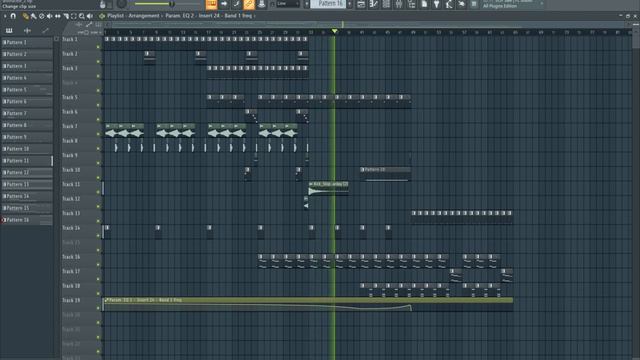Select the Delete tool
Viewport: 640px width, 360px height.
coord(42,16)
